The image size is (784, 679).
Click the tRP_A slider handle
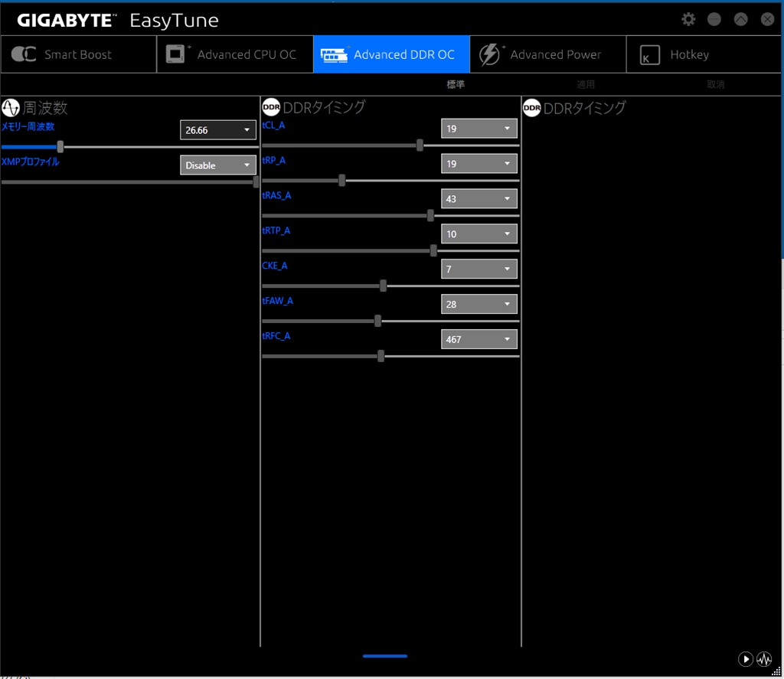point(342,180)
